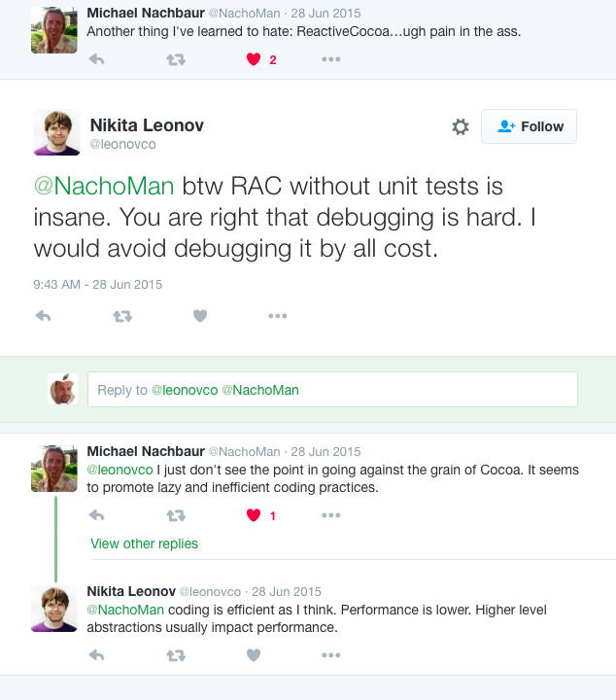Screen dimensions: 616x700
Task: Reply to Michael Nachbaur's ReactiveCocoa tweet
Action: pos(96,59)
